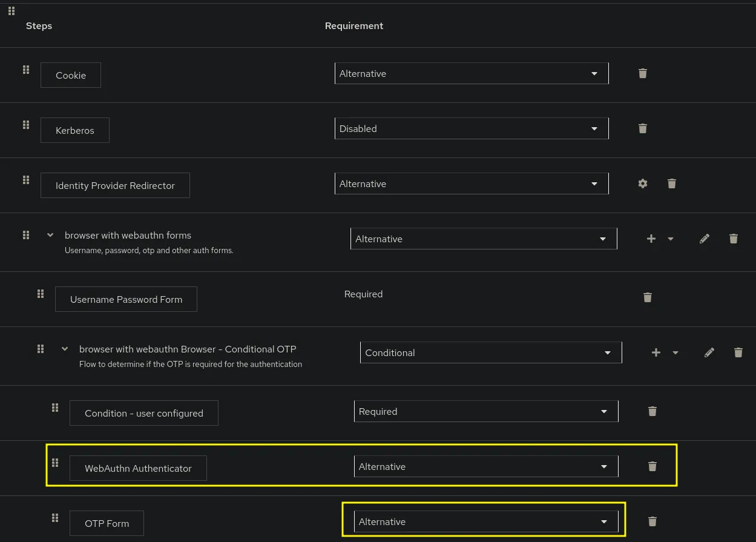Collapse the Conditional OTP subflow chevron
Image resolution: width=756 pixels, height=542 pixels.
[65, 349]
